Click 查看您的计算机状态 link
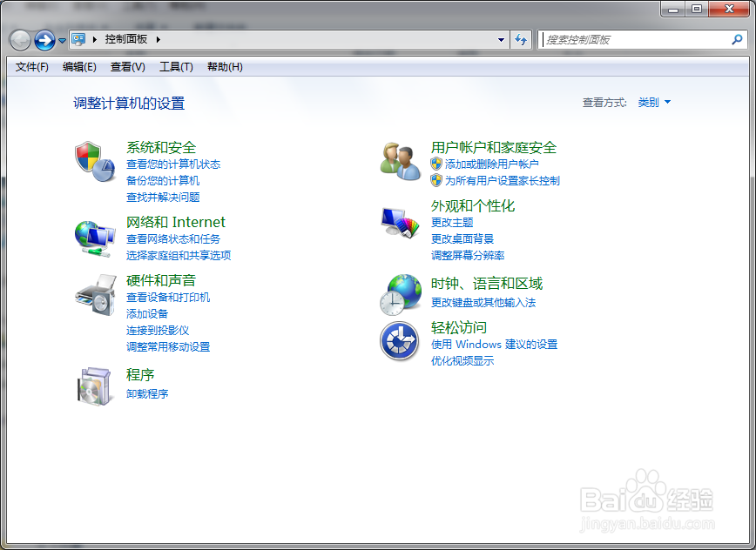 click(173, 164)
